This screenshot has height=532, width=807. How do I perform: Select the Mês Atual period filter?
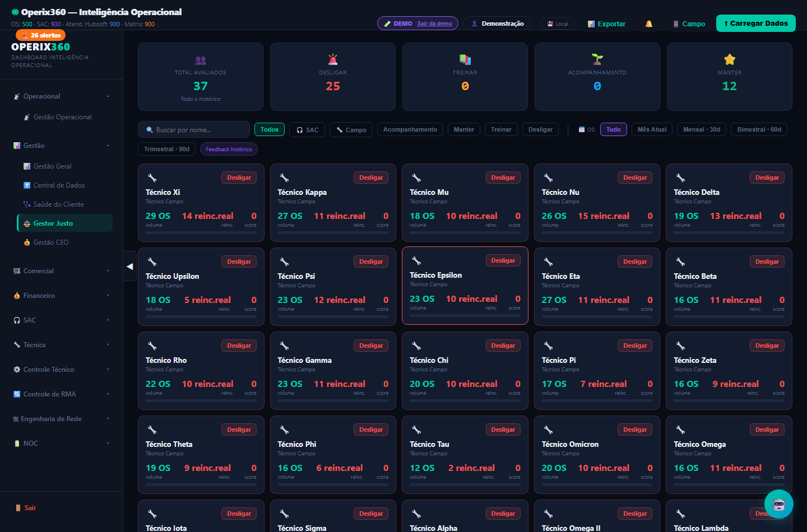tap(652, 129)
